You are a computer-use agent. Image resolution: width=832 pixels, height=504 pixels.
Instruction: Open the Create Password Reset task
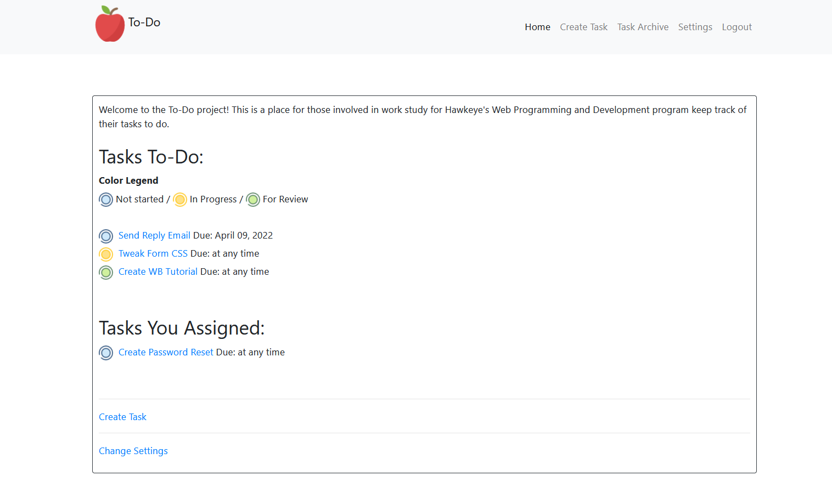[165, 352]
